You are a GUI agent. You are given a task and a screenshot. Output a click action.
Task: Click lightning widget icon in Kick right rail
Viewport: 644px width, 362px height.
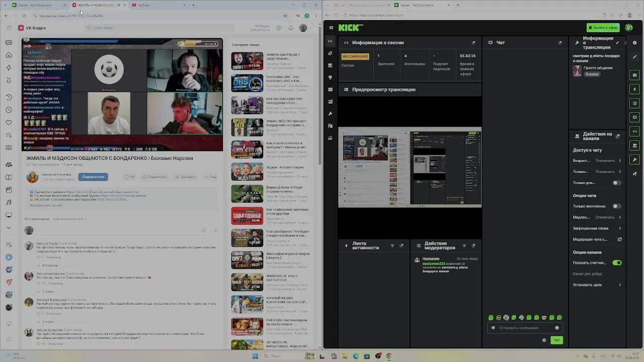pos(635,89)
